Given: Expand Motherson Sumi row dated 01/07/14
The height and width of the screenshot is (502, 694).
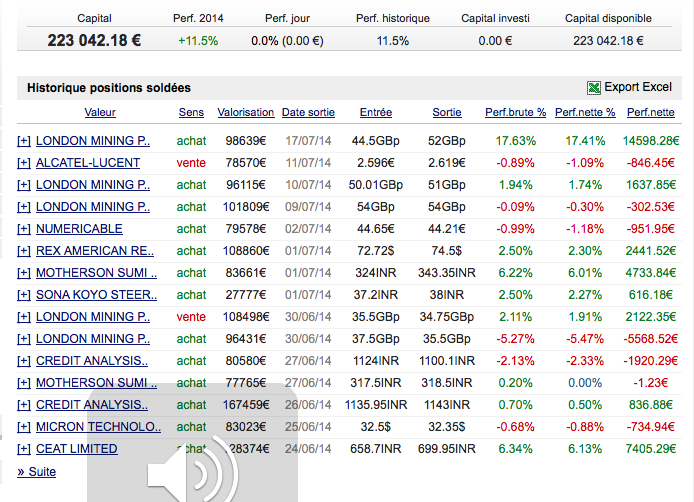Looking at the screenshot, I should point(24,273).
